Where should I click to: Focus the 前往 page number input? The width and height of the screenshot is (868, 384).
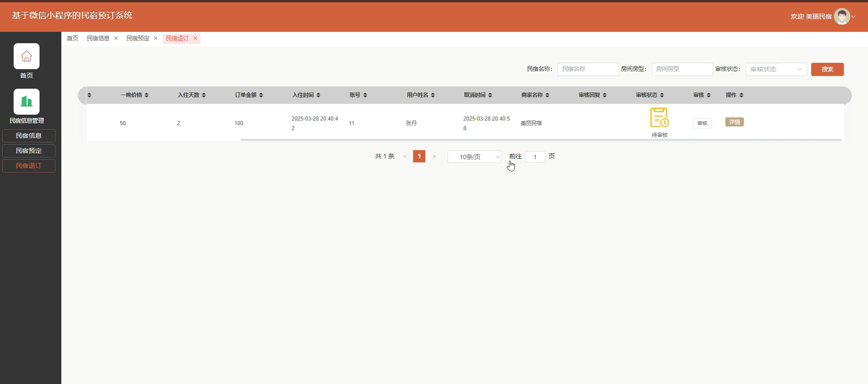pyautogui.click(x=535, y=157)
